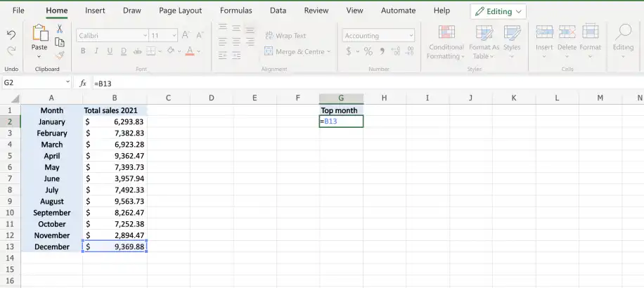Click the Undo arrow icon
This screenshot has height=288, width=644.
(11, 35)
